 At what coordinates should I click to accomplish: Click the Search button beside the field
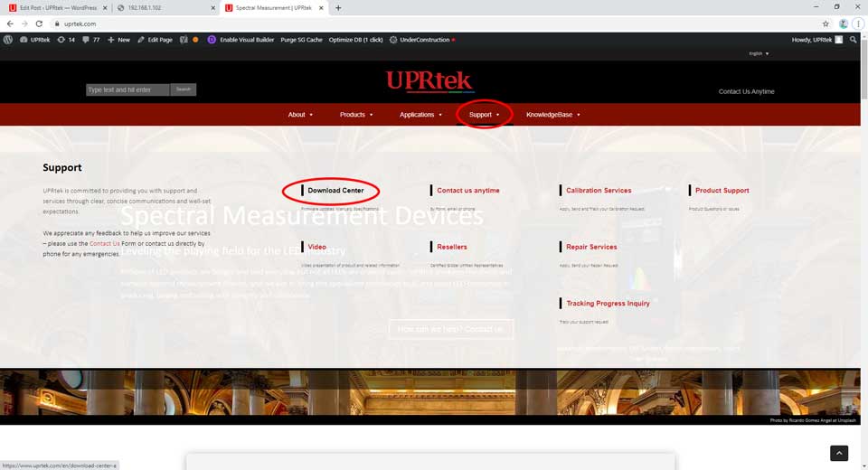pyautogui.click(x=184, y=89)
